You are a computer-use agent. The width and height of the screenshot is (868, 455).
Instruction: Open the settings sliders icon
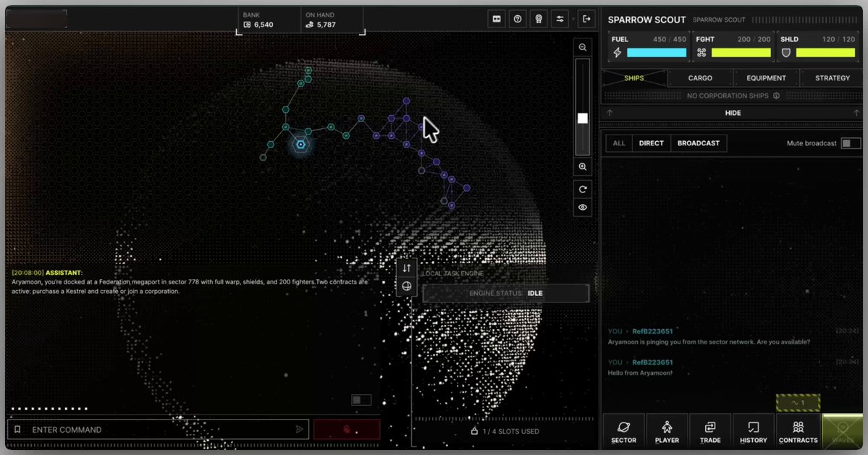point(560,19)
